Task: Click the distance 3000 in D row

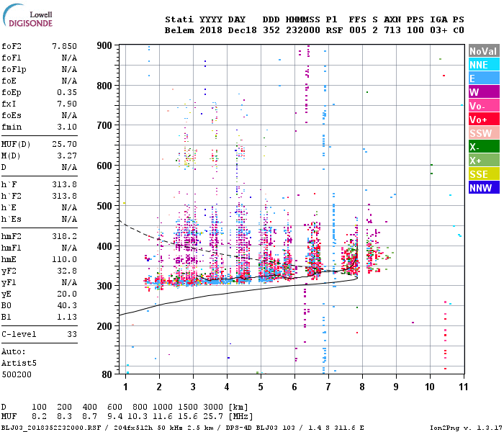Action: 213,407
